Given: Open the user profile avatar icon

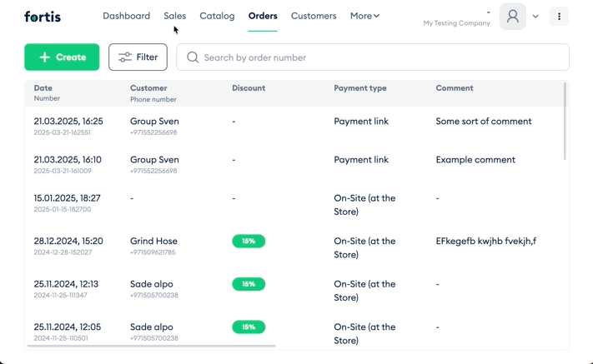Looking at the screenshot, I should pyautogui.click(x=512, y=16).
